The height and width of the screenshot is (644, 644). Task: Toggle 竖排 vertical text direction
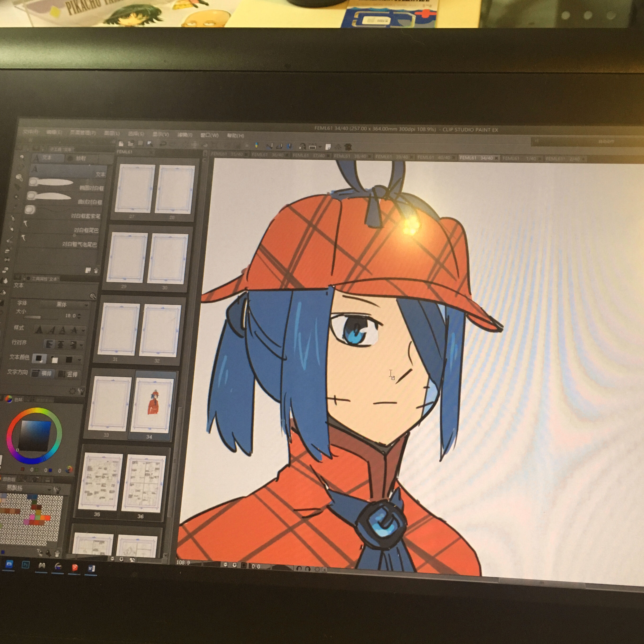coord(68,374)
